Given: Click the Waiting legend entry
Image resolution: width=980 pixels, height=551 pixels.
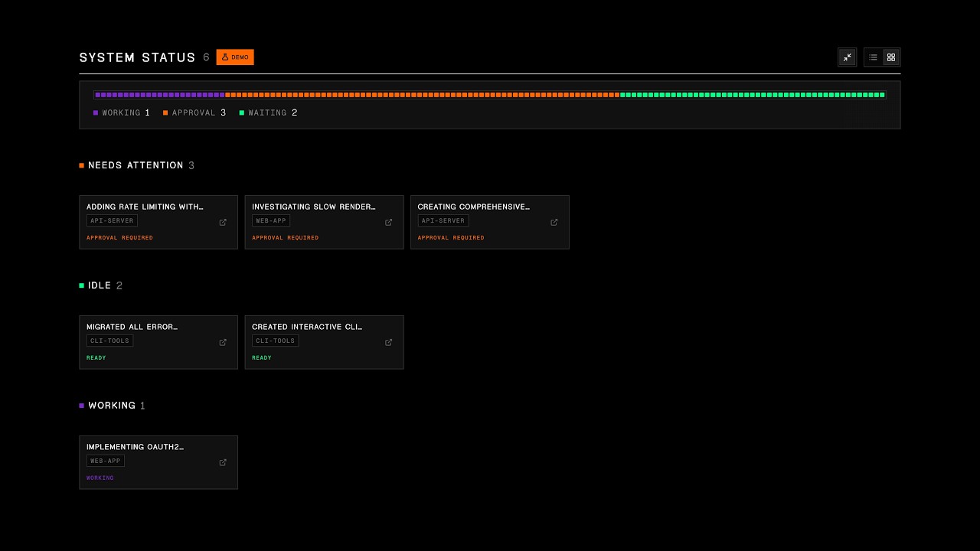Looking at the screenshot, I should pos(269,112).
